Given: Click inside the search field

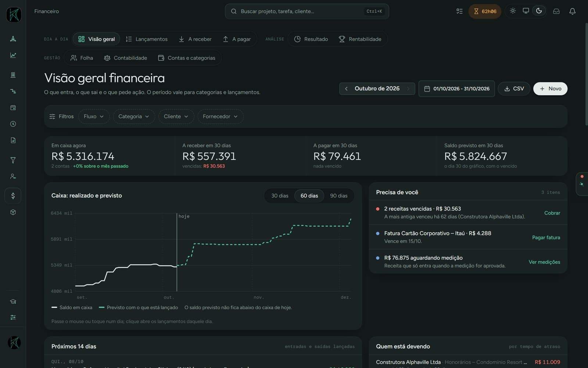Looking at the screenshot, I should point(307,11).
